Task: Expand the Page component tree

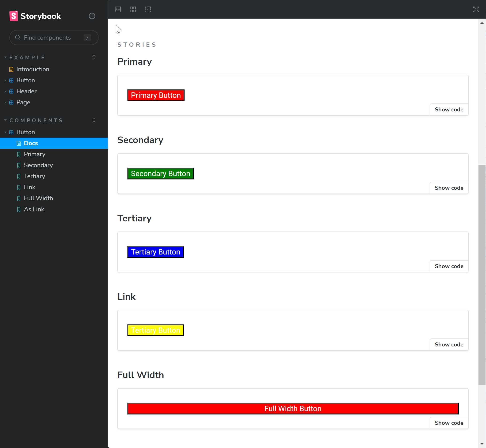Action: coord(23,102)
